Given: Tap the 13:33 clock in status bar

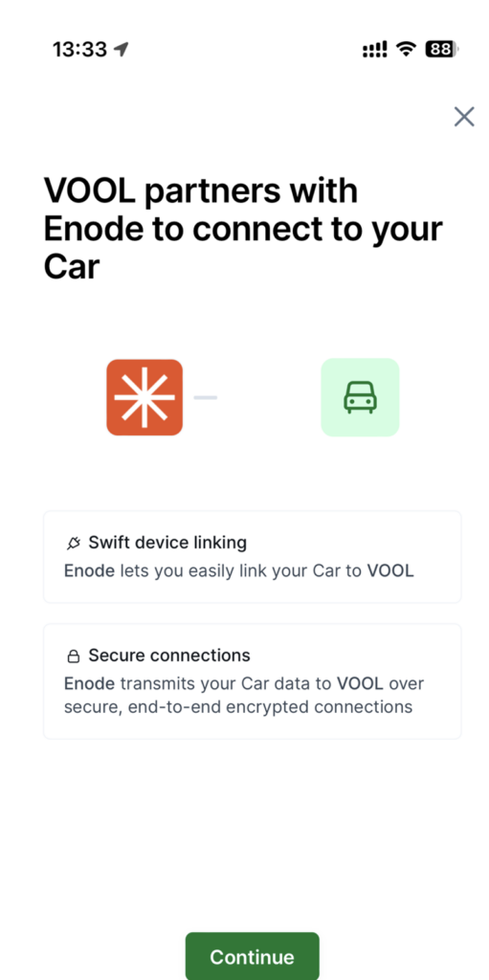Looking at the screenshot, I should tap(80, 50).
